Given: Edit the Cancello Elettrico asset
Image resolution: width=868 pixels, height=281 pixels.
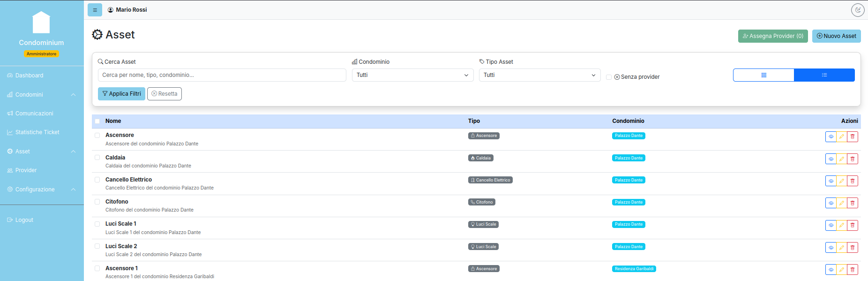Looking at the screenshot, I should coord(842,181).
